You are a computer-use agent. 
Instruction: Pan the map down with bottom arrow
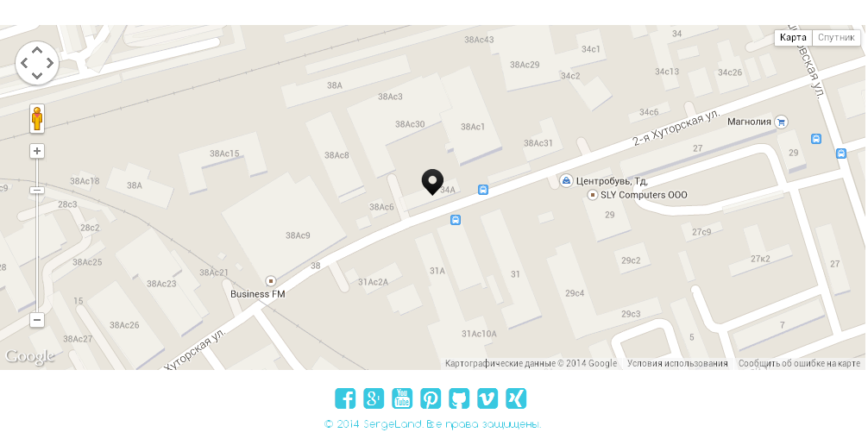[37, 76]
